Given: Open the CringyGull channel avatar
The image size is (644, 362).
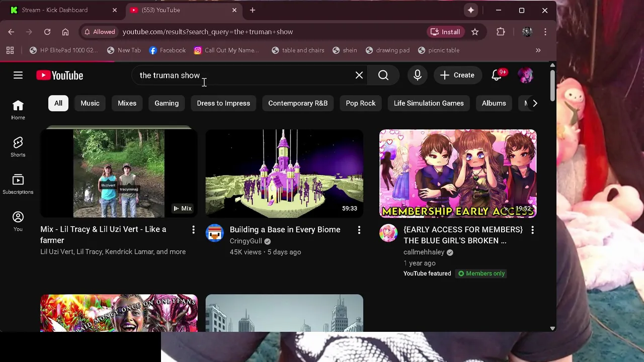Looking at the screenshot, I should coord(214,233).
